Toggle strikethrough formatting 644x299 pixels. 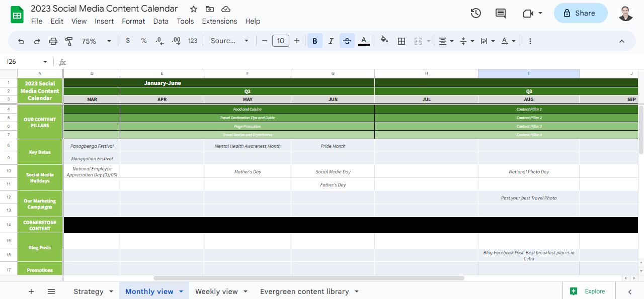(347, 41)
